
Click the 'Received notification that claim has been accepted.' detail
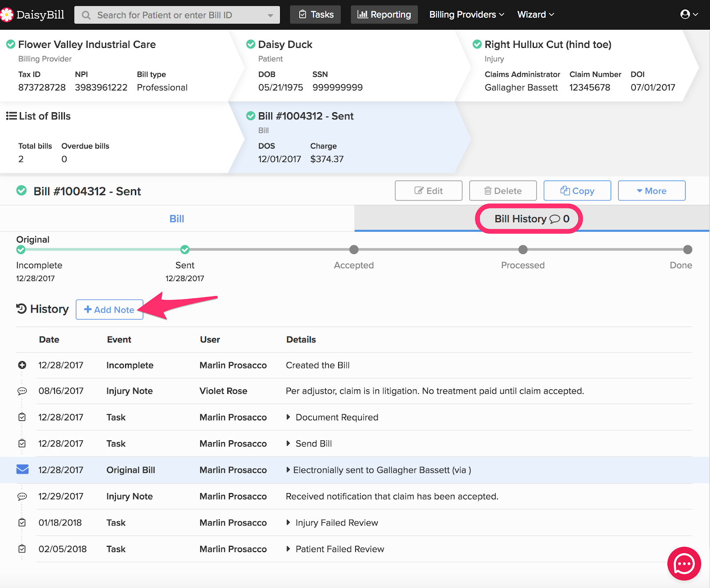click(x=392, y=496)
